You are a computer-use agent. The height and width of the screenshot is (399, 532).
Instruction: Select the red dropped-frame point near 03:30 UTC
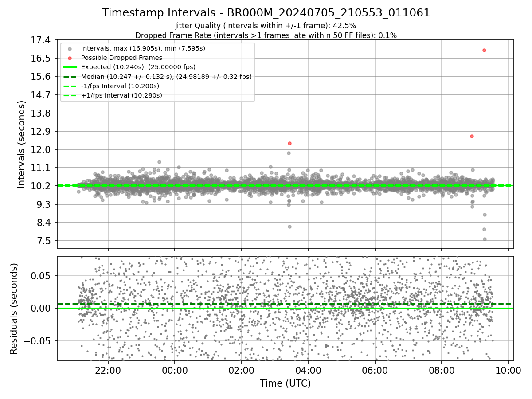tap(289, 143)
